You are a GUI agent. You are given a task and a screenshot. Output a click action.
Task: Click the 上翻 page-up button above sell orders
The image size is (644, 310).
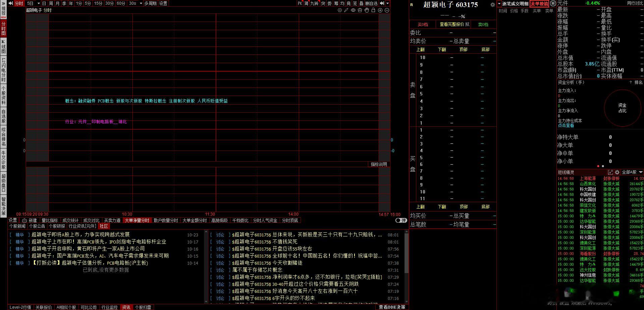click(x=420, y=49)
